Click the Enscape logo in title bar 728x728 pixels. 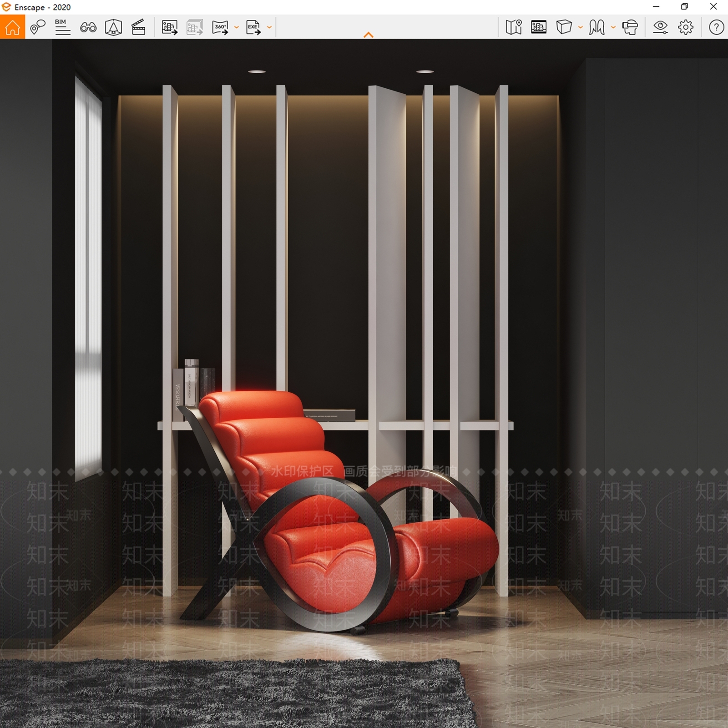[x=6, y=7]
